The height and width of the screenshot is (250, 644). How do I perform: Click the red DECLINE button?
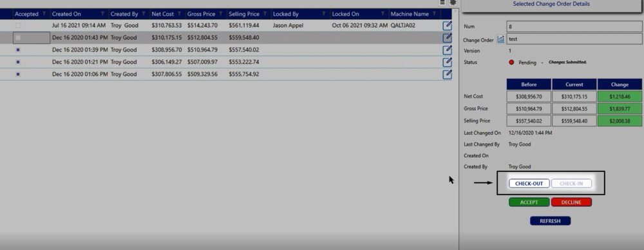(x=571, y=202)
